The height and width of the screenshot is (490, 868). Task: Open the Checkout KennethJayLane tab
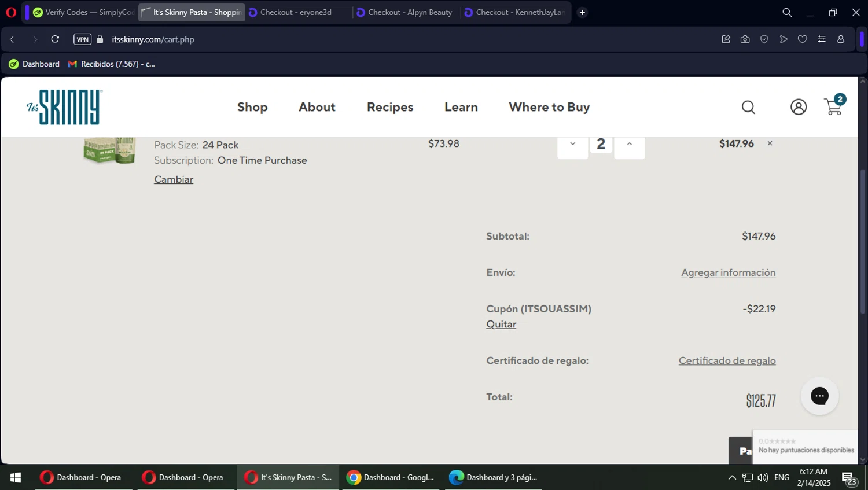pyautogui.click(x=515, y=12)
